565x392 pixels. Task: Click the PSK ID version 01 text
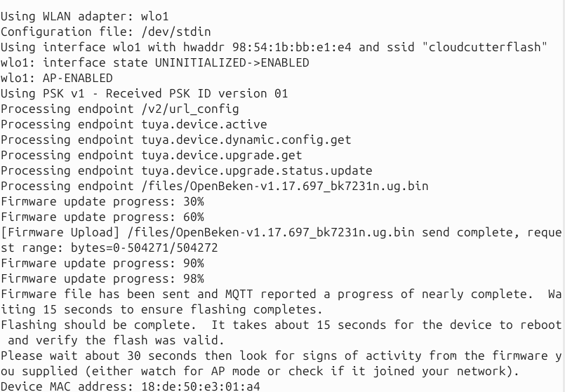pos(228,93)
